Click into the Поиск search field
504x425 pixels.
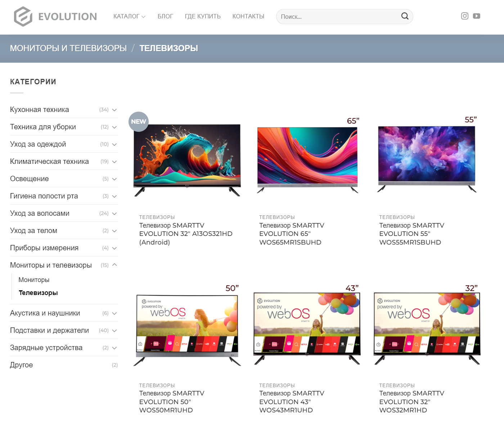[338, 17]
